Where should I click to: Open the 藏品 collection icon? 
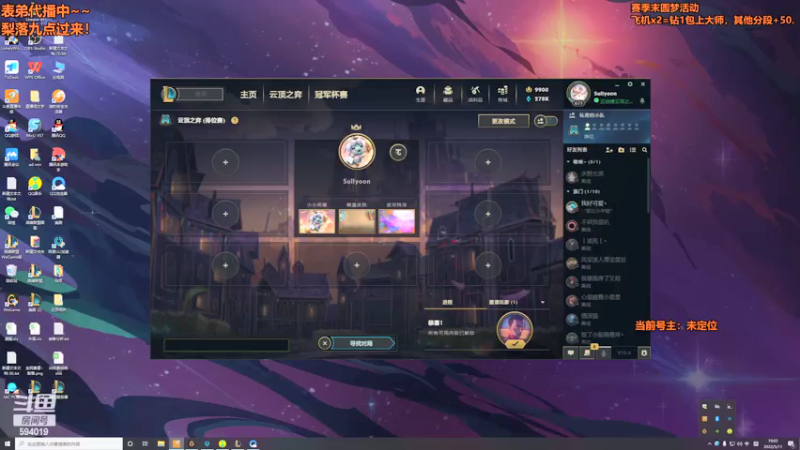tap(447, 93)
